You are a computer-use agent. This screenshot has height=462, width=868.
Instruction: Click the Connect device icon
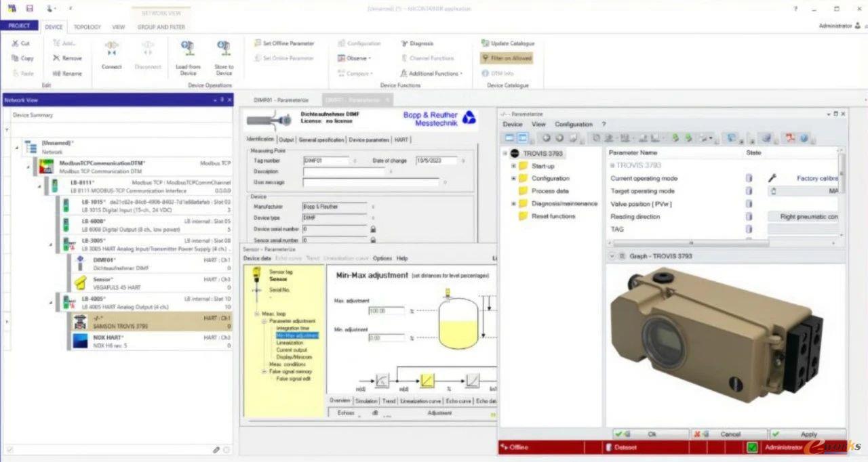pos(112,48)
